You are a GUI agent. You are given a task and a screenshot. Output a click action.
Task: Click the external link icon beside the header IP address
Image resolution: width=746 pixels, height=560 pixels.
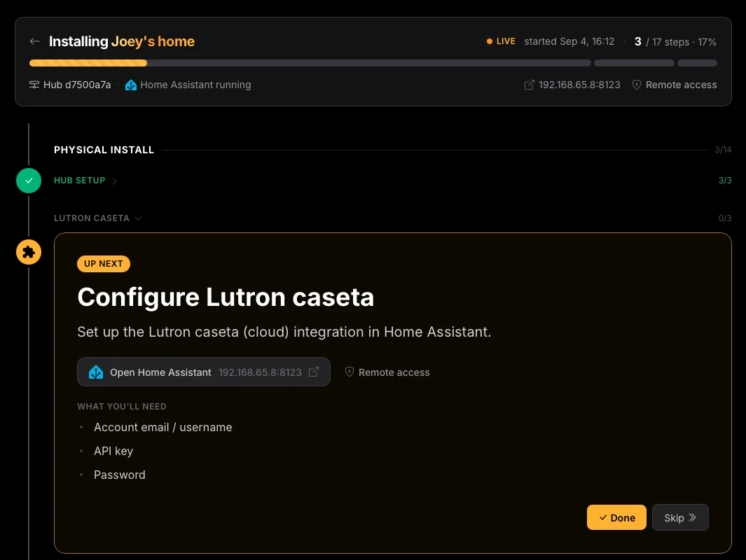(x=529, y=85)
